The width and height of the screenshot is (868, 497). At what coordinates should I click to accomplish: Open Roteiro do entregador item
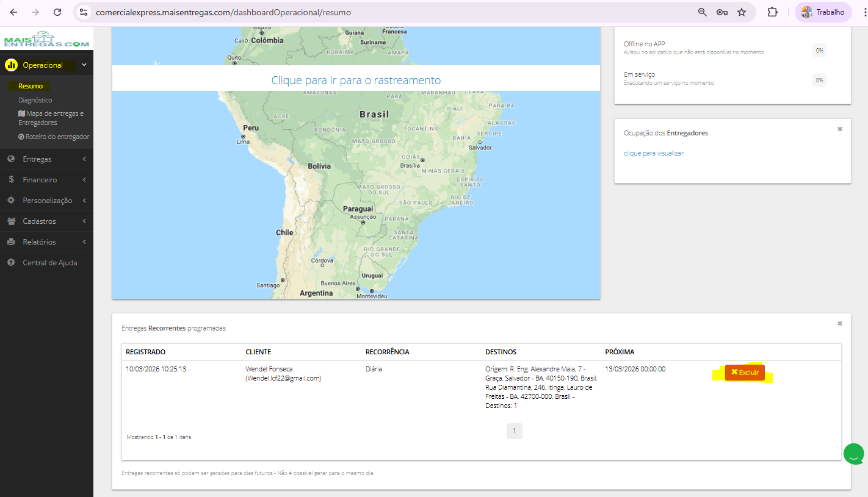click(54, 137)
